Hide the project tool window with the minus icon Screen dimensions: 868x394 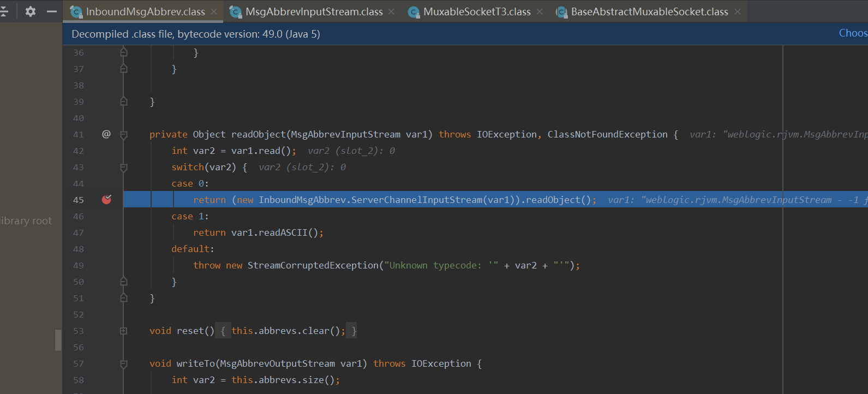tap(52, 11)
